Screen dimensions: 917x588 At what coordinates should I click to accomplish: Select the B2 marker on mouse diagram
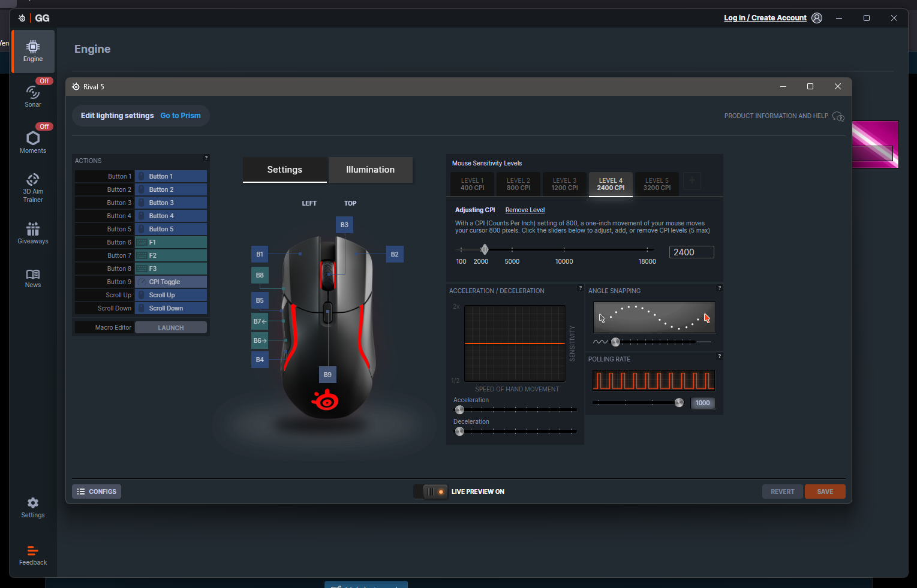395,254
